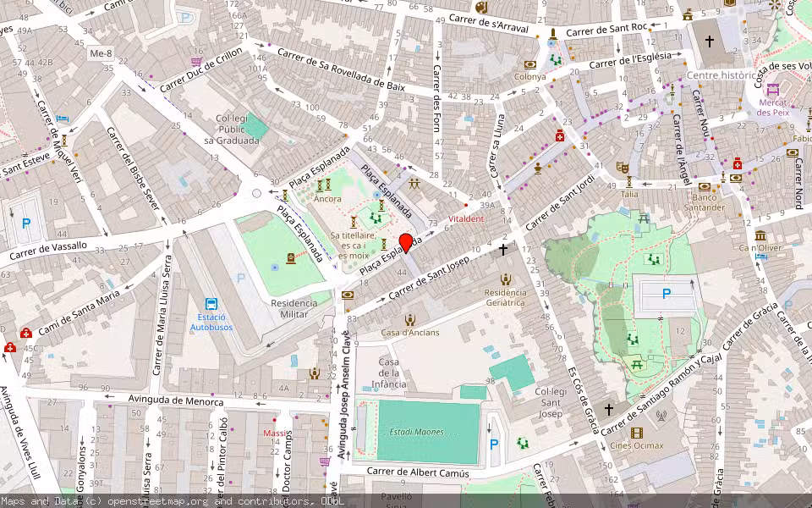This screenshot has height=508, width=812.
Task: Click Sa titellaire, es ca i es moix label
Action: 354,246
